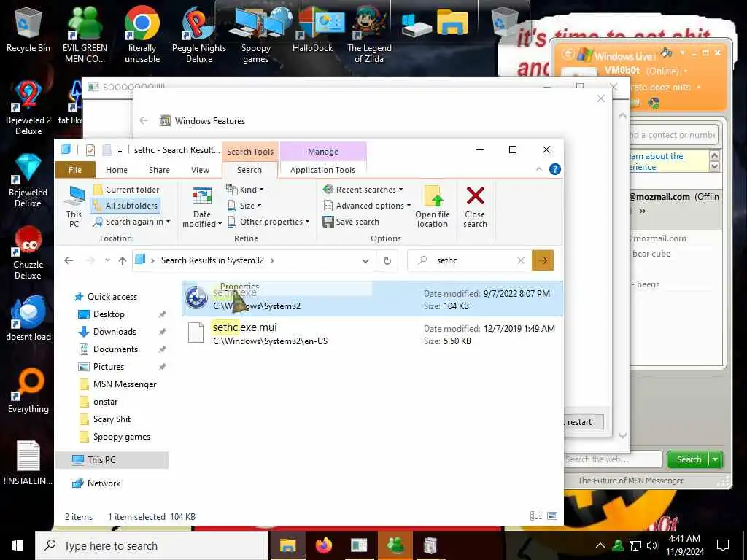Go back in File Explorer
747x560 pixels.
pos(69,260)
